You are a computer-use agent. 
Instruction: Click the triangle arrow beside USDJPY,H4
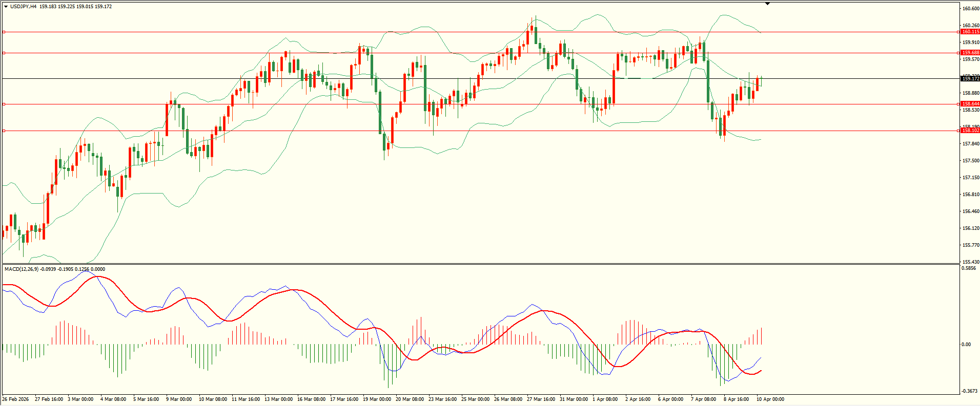tap(6, 7)
